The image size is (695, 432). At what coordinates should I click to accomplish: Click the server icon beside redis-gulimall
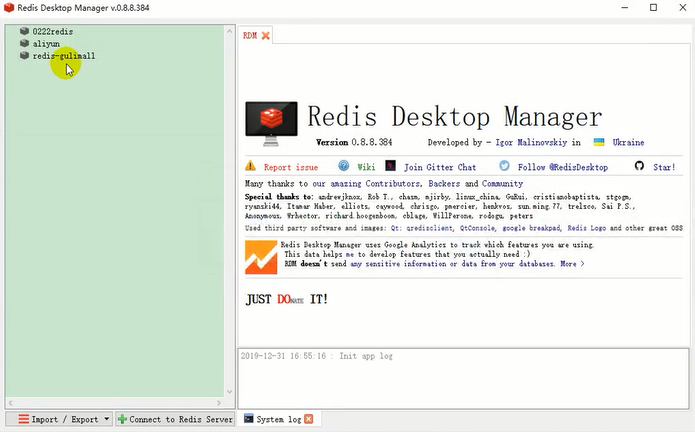point(24,55)
